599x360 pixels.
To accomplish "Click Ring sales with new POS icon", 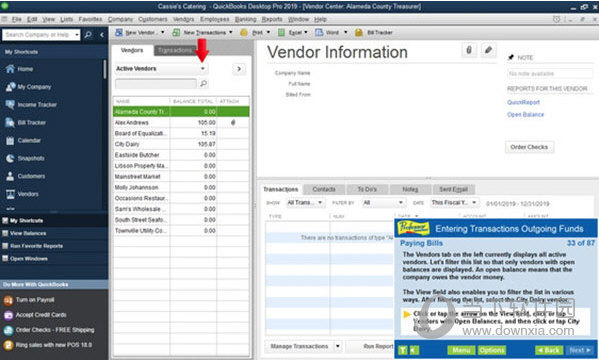I will point(8,345).
